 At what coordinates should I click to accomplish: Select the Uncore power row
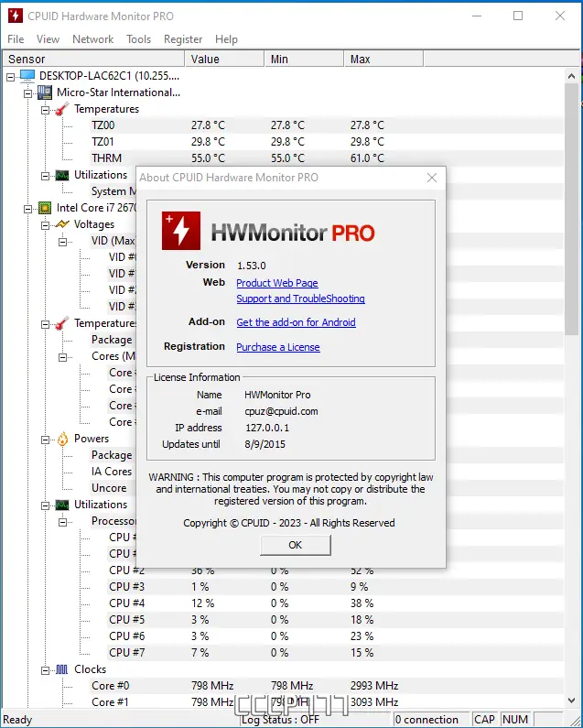tap(109, 488)
